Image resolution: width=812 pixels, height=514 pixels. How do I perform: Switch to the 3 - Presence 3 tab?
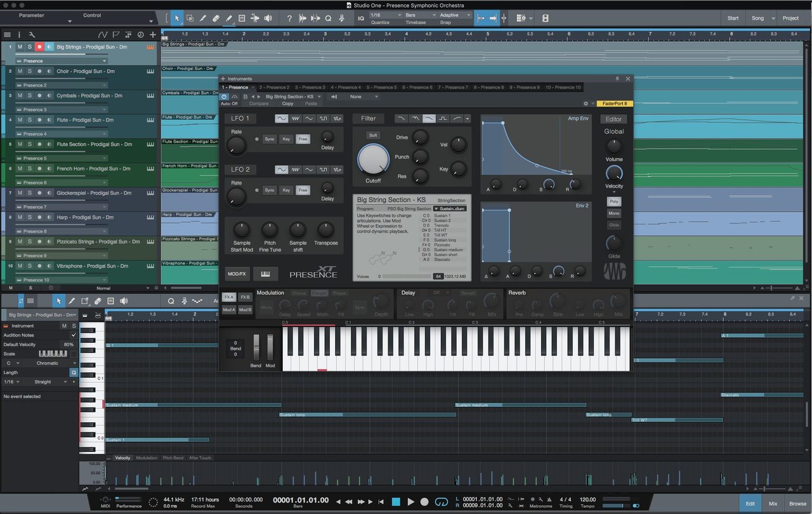click(x=310, y=87)
